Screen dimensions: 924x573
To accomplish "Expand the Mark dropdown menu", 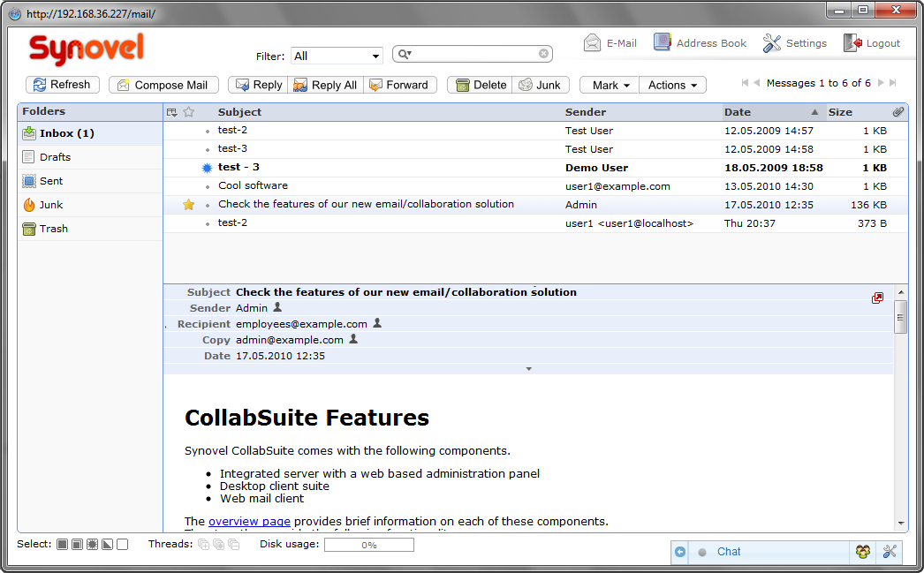I will click(x=610, y=85).
